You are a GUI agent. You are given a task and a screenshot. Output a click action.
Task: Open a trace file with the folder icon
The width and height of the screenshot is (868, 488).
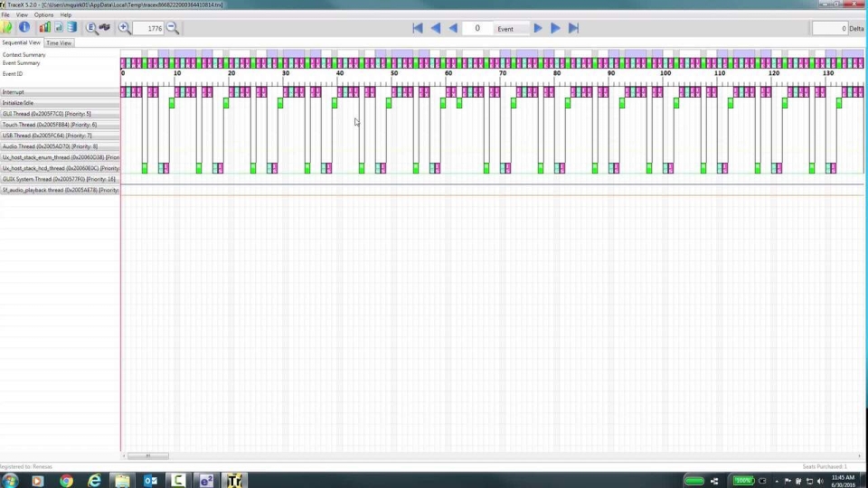tap(6, 28)
